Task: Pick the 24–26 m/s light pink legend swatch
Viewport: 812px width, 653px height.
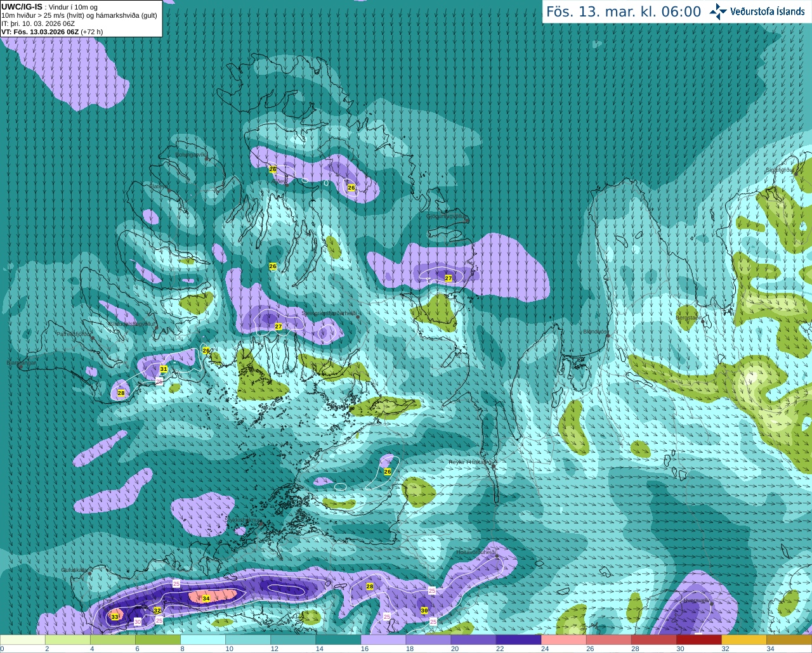Action: tap(564, 640)
